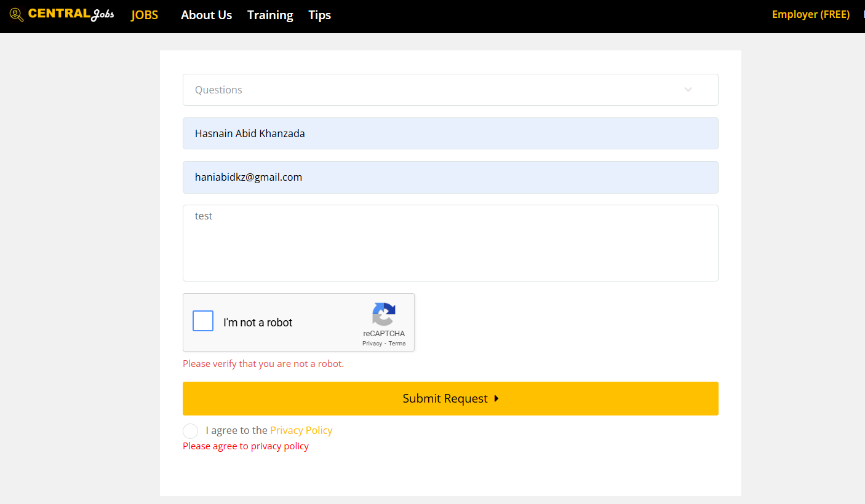
Task: Click the Central Jobs logo text
Action: [71, 15]
